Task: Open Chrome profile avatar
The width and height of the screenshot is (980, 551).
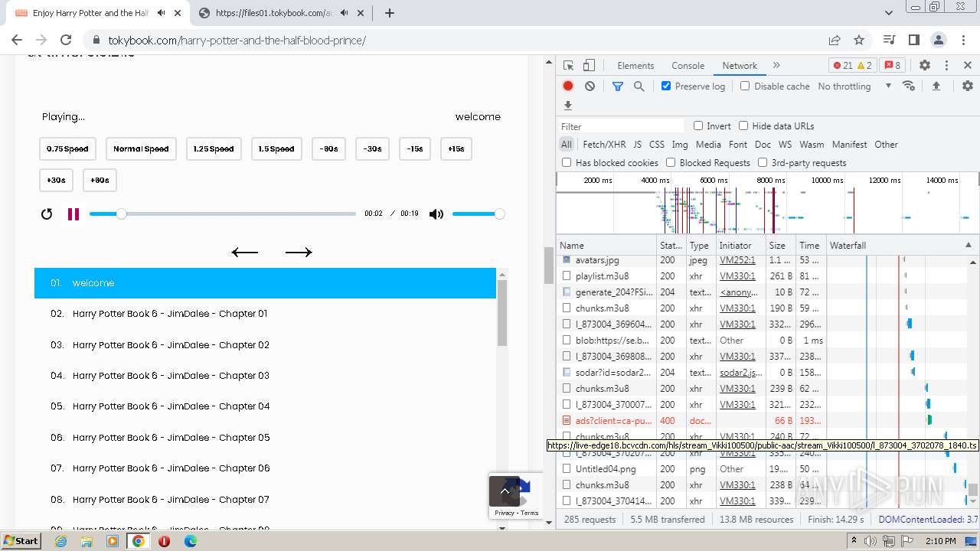Action: tap(939, 40)
